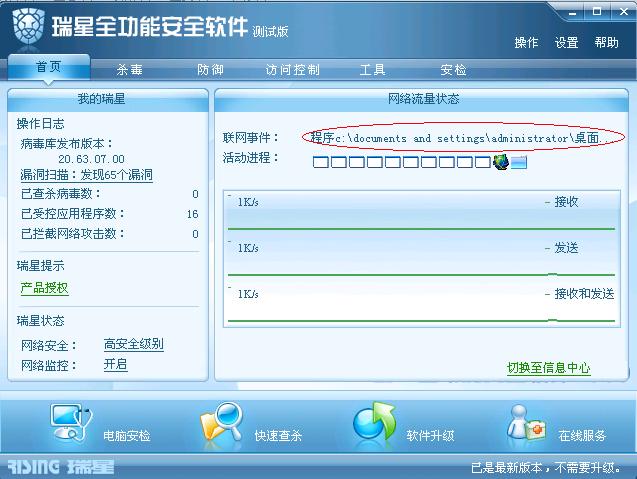
Task: Switch to the 首页 home tab
Action: [x=49, y=67]
